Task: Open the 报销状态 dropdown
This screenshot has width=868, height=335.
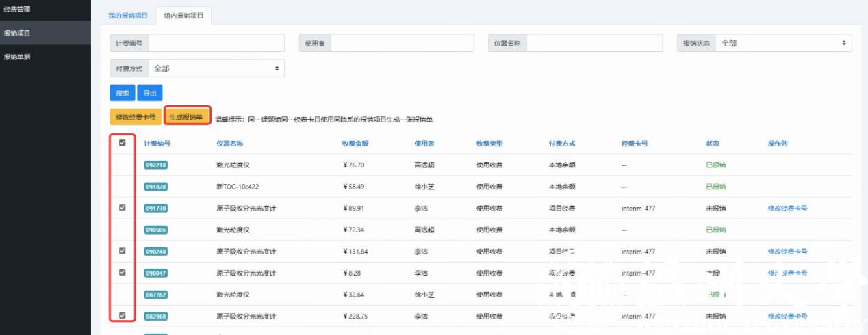Action: pos(783,43)
